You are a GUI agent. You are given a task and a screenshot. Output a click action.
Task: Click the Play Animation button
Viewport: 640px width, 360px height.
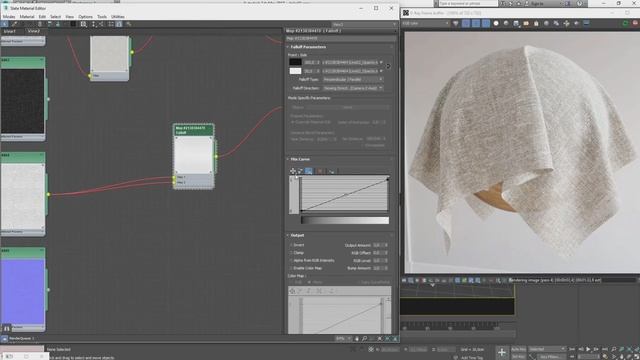point(588,349)
